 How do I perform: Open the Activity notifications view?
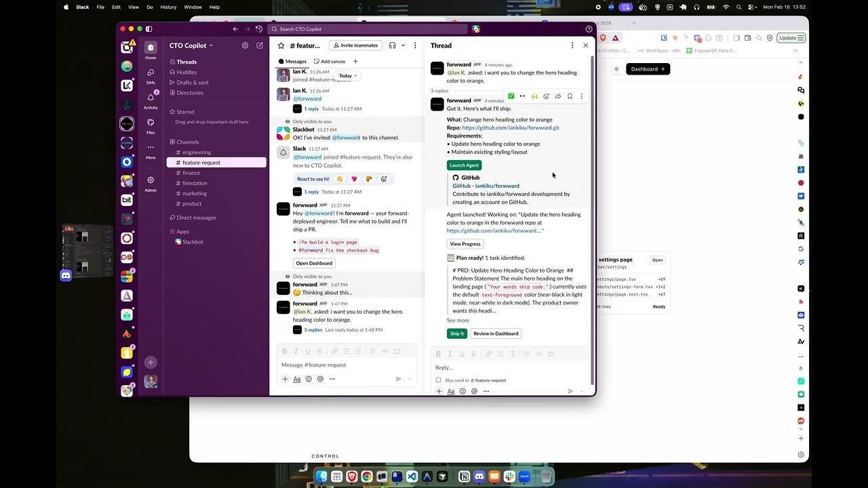[151, 100]
